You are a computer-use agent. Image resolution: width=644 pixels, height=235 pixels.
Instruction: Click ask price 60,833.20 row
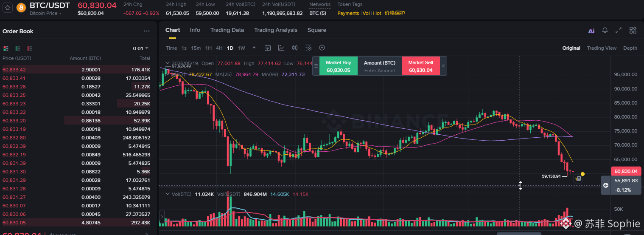pyautogui.click(x=77, y=121)
